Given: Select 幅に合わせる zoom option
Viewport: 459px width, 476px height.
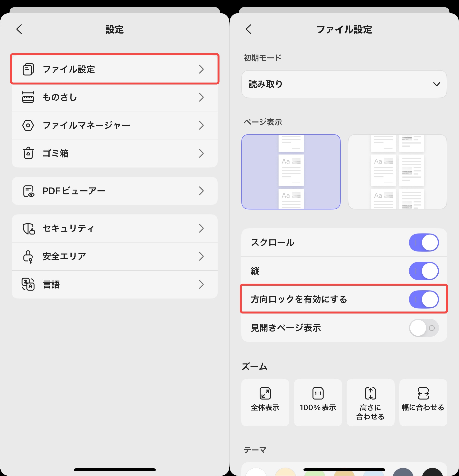Looking at the screenshot, I should 423,402.
